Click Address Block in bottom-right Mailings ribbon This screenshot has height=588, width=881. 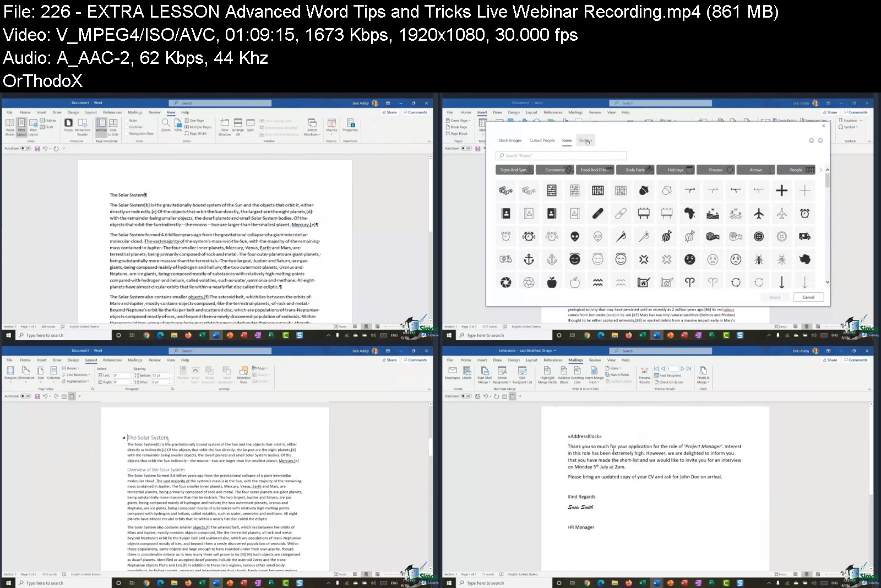coord(563,374)
